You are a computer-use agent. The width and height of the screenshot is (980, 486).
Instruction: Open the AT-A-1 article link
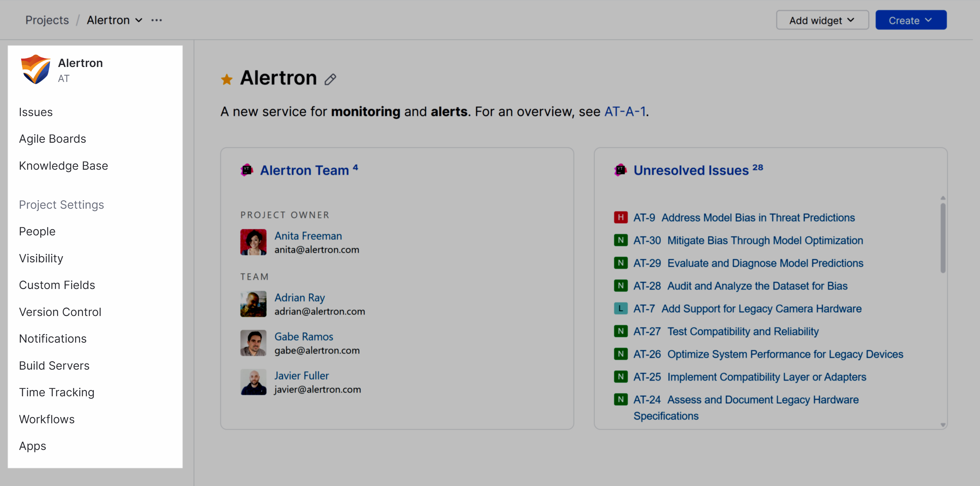(625, 112)
